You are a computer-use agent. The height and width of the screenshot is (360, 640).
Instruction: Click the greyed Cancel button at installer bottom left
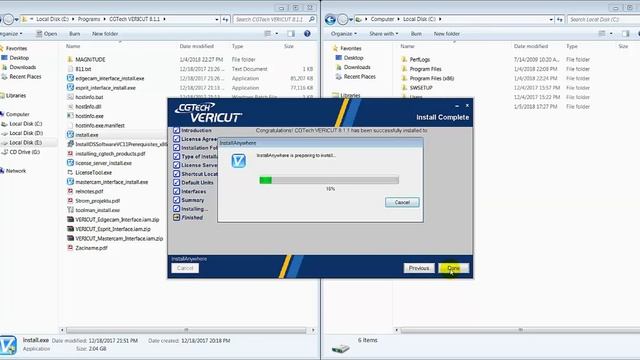[185, 268]
